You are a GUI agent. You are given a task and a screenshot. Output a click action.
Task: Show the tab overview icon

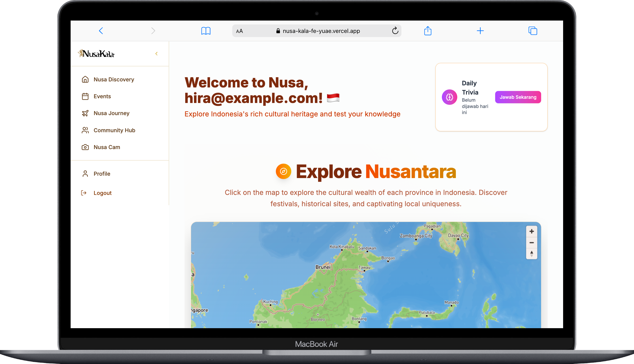(533, 31)
